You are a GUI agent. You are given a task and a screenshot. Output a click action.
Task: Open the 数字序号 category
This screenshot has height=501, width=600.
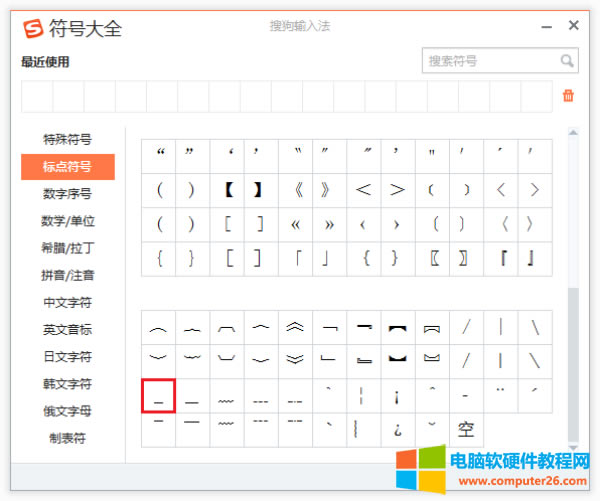(68, 193)
